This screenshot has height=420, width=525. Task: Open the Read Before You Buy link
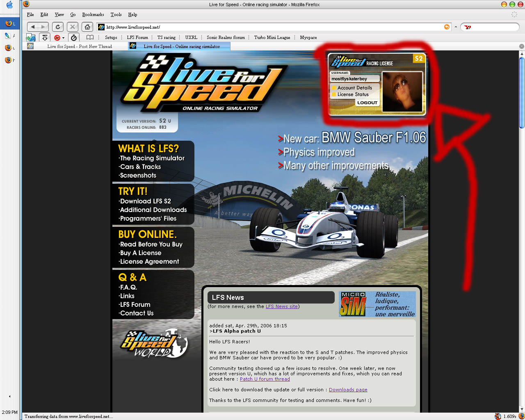(x=151, y=244)
